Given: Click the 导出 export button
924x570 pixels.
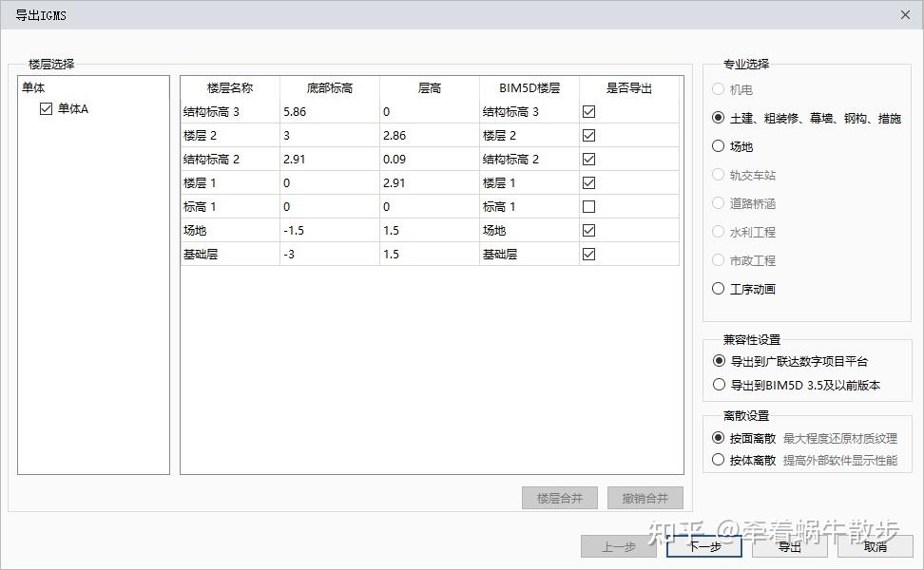Looking at the screenshot, I should click(x=787, y=546).
